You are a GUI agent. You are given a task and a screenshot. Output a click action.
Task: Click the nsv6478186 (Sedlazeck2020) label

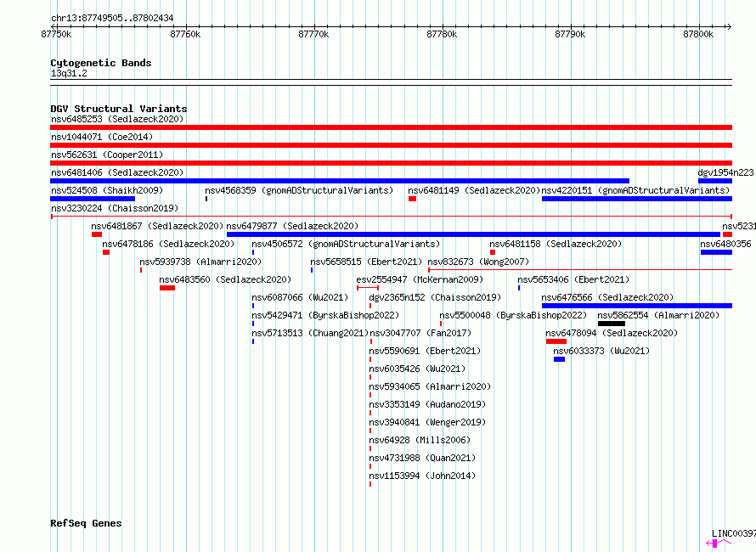tap(168, 244)
